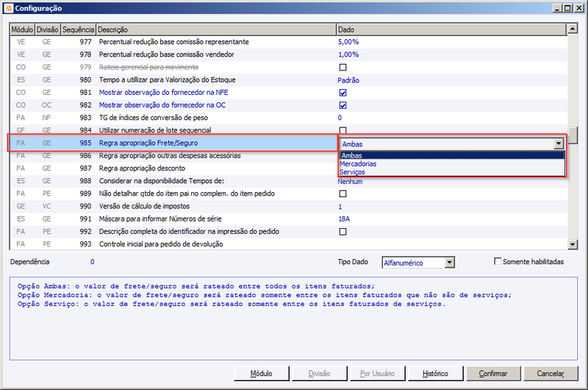The image size is (588, 390).
Task: Select Mercadorias option in dropdown list
Action: coord(452,163)
